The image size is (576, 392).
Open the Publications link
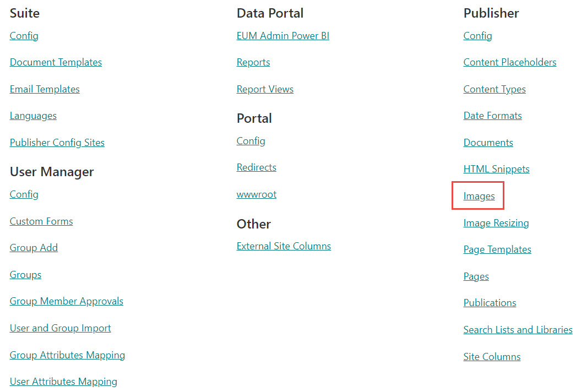490,303
